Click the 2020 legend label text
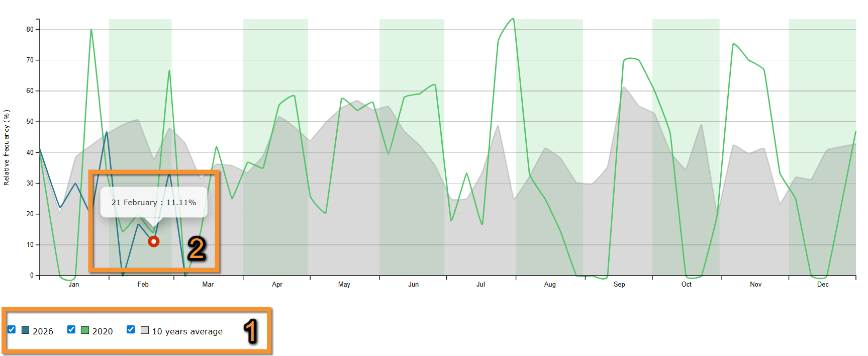868x356 pixels. coord(103,331)
